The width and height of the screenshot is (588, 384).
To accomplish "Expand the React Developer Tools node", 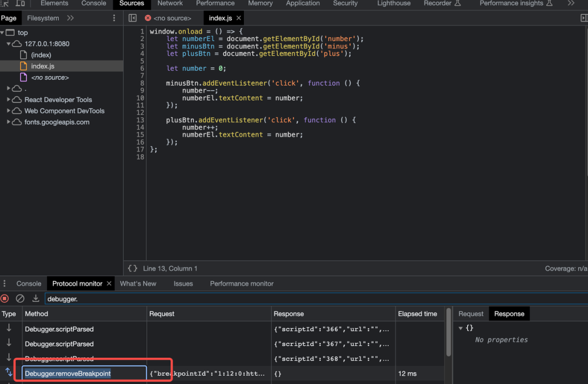I will coord(8,100).
